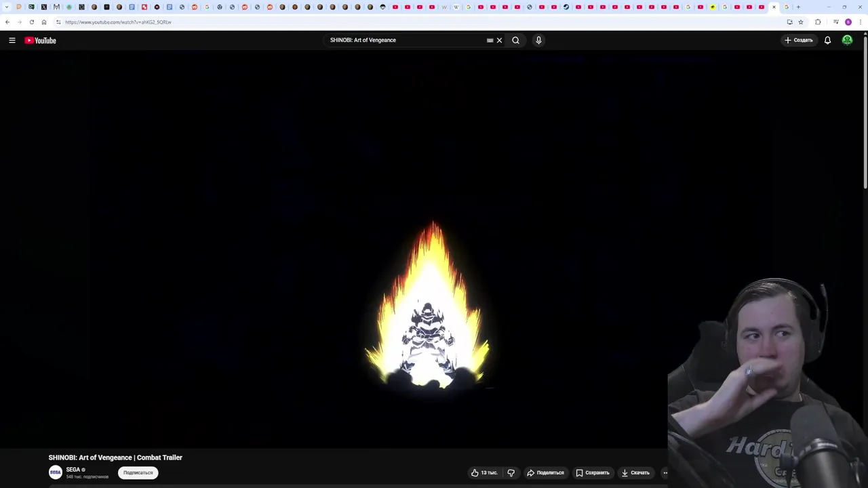The image size is (868, 488).
Task: Click Скачать download button
Action: (635, 472)
